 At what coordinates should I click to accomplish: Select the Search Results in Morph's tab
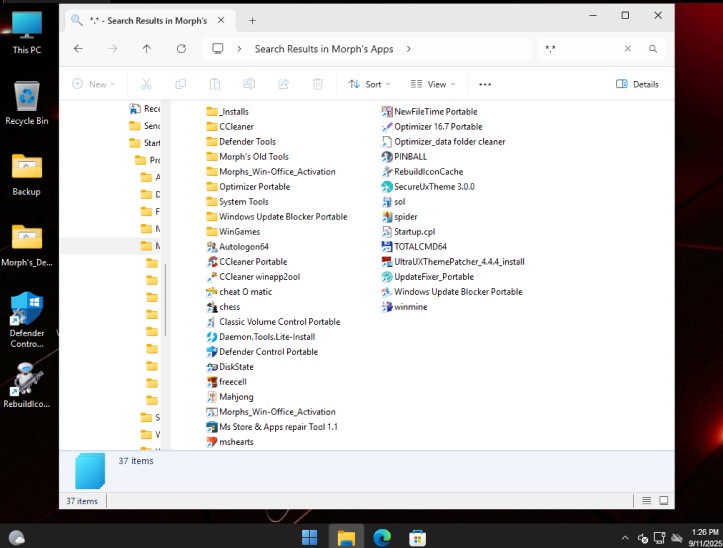point(148,21)
